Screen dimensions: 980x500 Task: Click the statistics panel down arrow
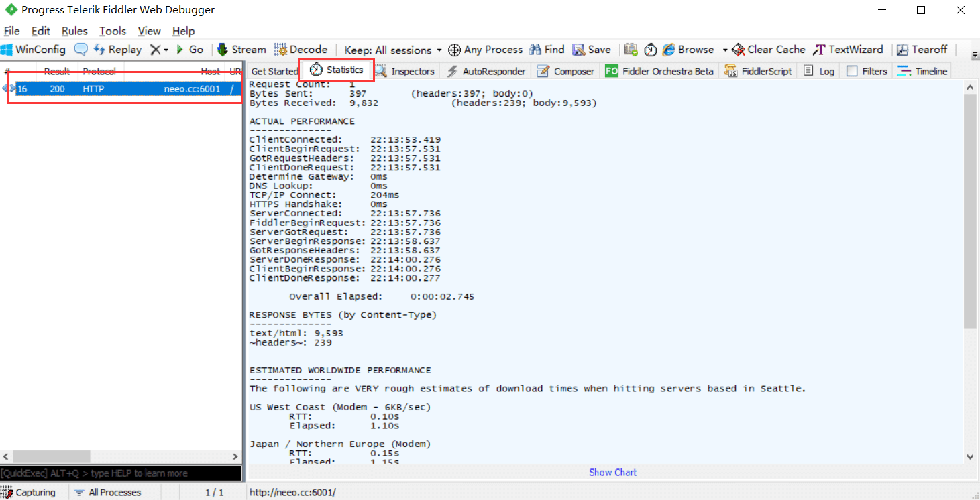tap(971, 456)
